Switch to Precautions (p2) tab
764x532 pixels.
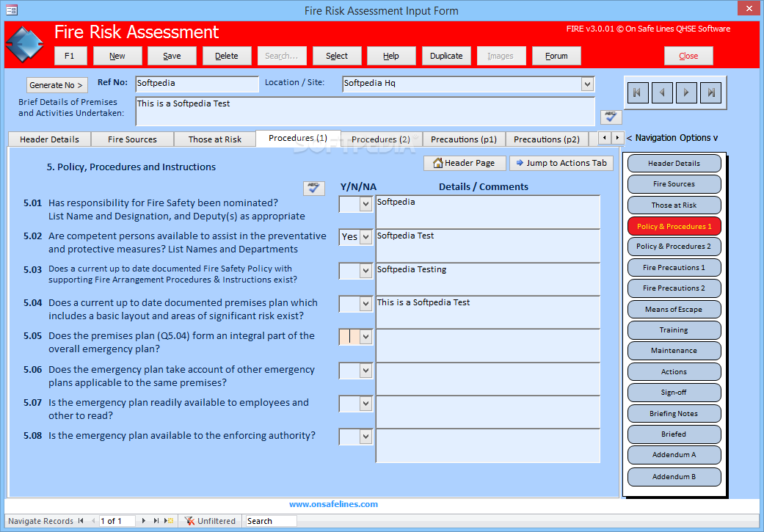(x=546, y=139)
